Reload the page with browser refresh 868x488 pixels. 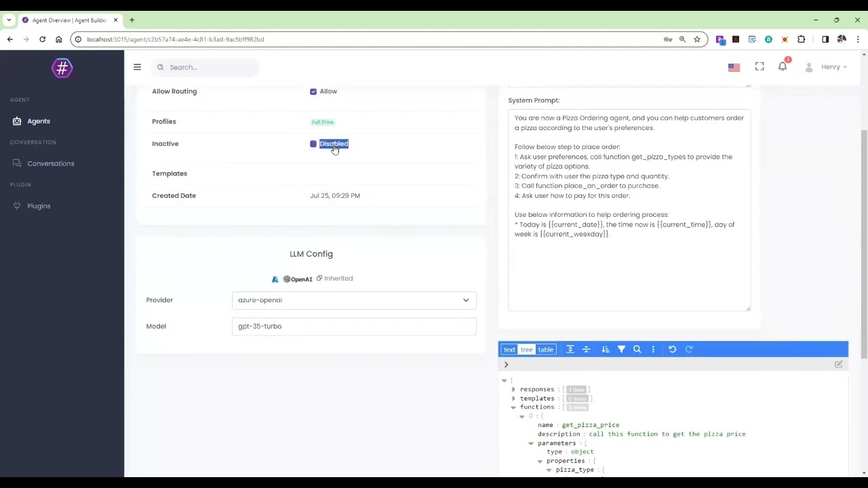pos(42,39)
